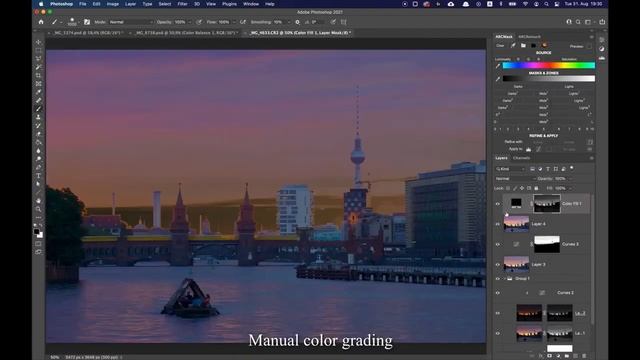The width and height of the screenshot is (640, 360).
Task: Click the eyedropper beside grayscale gradient
Action: tap(498, 79)
